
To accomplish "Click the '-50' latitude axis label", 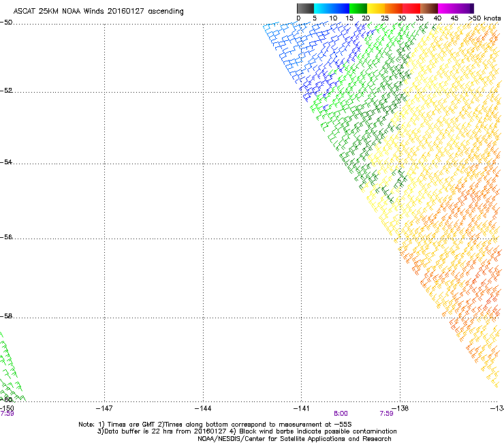I will (6, 22).
